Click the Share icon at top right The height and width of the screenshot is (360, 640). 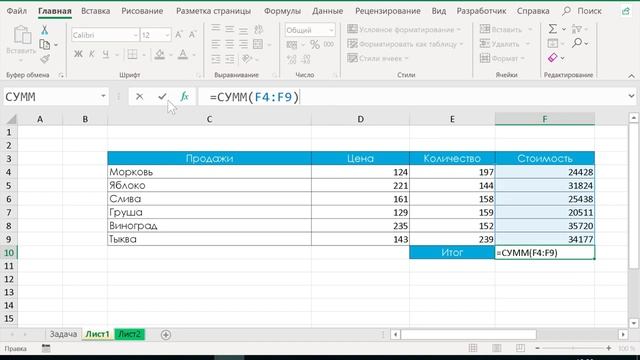click(x=626, y=11)
